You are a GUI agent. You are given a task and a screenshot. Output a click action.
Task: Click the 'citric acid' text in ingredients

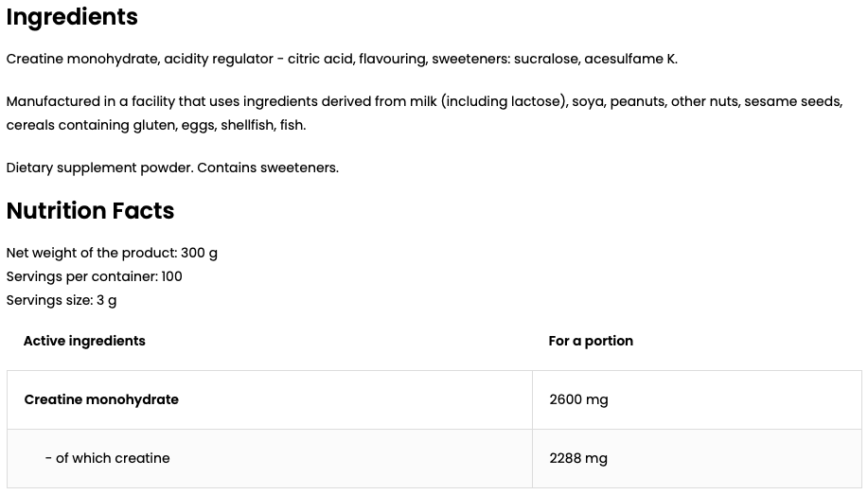[x=321, y=59]
